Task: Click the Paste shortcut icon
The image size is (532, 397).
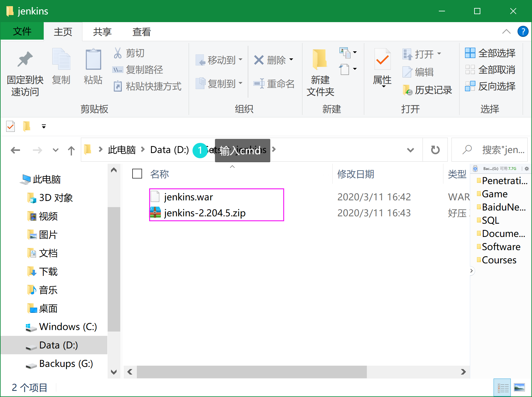Action: pyautogui.click(x=117, y=86)
